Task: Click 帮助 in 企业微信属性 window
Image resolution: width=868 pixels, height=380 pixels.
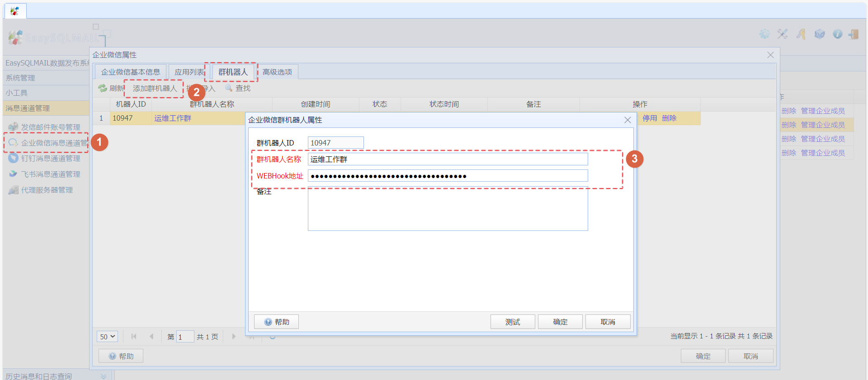Action: tap(121, 356)
